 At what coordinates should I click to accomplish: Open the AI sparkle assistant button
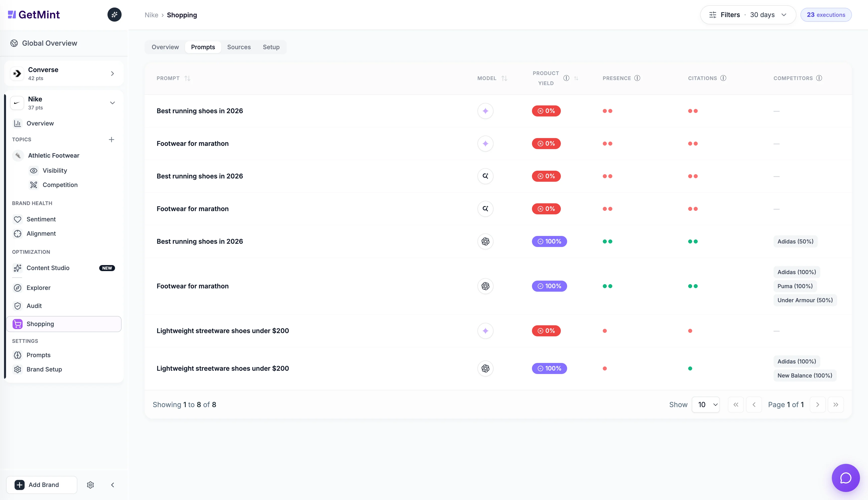pos(115,14)
